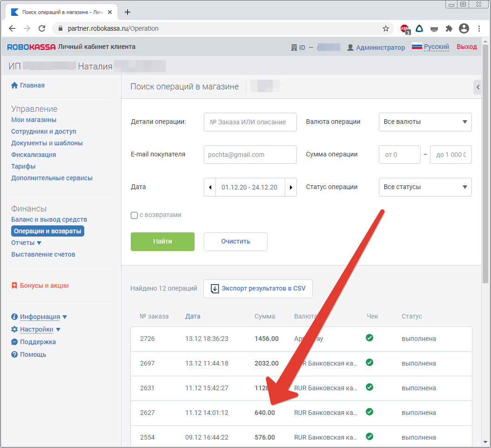Bookmark page with the star icon
The width and height of the screenshot is (491, 448).
point(386,28)
